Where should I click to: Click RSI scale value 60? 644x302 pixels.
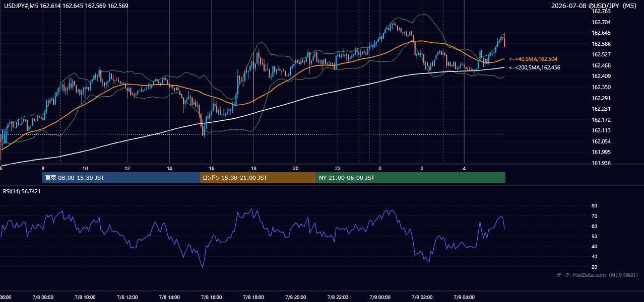(594, 226)
